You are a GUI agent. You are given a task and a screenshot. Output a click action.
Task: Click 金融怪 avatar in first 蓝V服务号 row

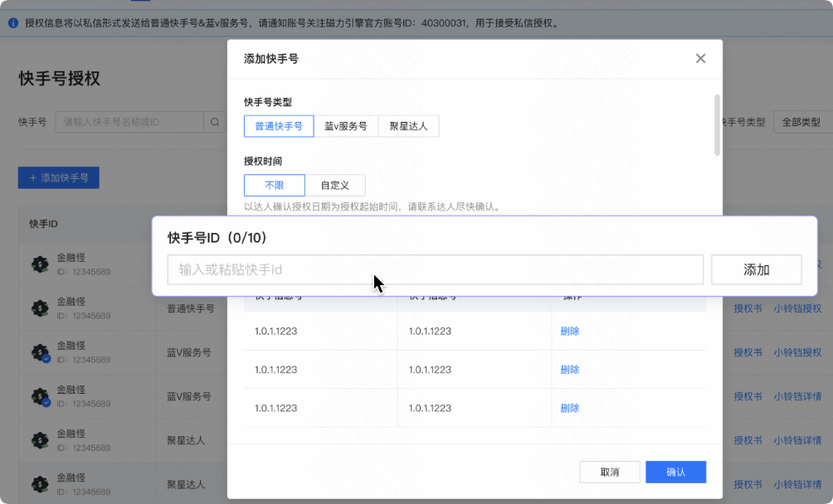click(x=40, y=351)
